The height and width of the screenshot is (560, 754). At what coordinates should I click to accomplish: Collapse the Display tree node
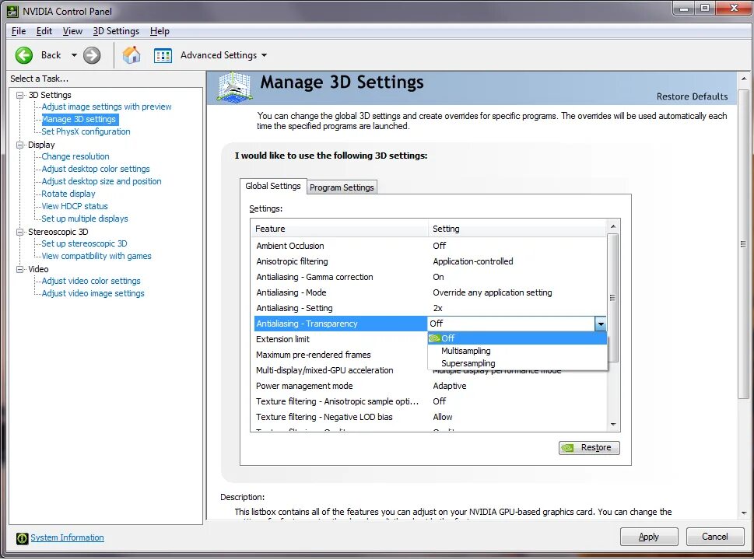pos(19,145)
